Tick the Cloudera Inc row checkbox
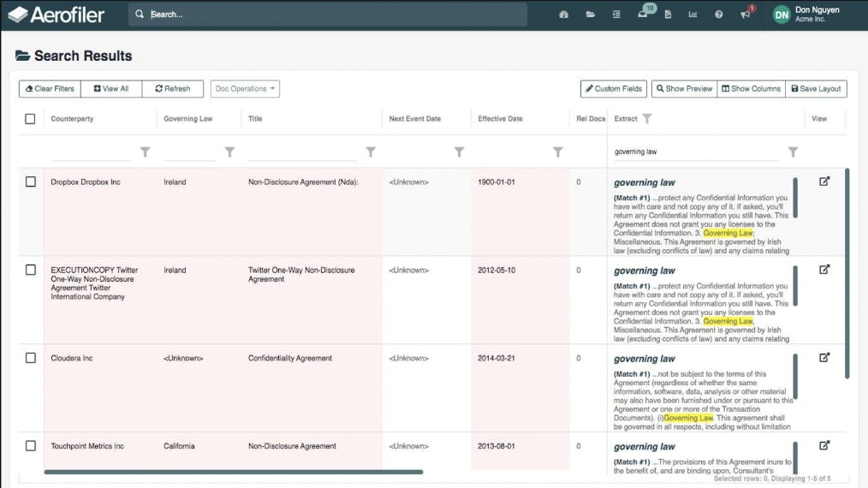Image resolution: width=868 pixels, height=488 pixels. [x=31, y=358]
